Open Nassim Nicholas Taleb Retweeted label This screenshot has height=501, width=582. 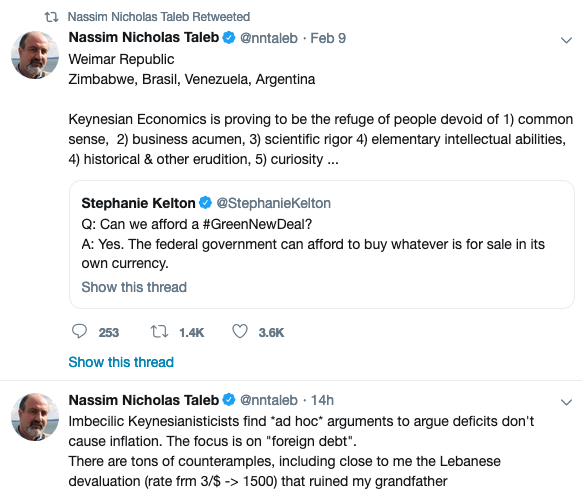pyautogui.click(x=159, y=17)
